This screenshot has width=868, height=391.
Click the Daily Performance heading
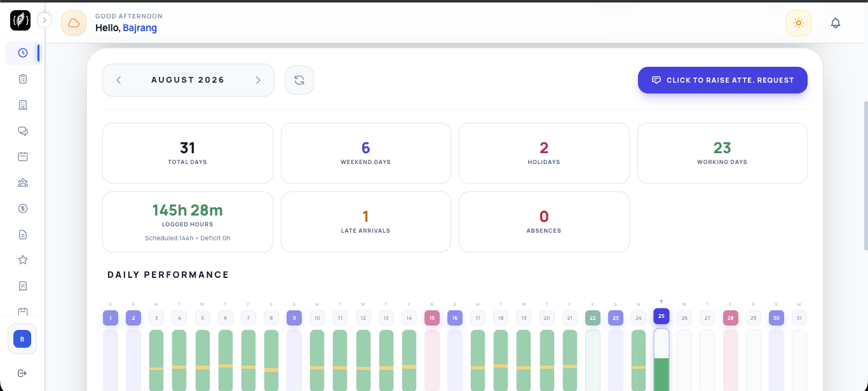tap(168, 275)
